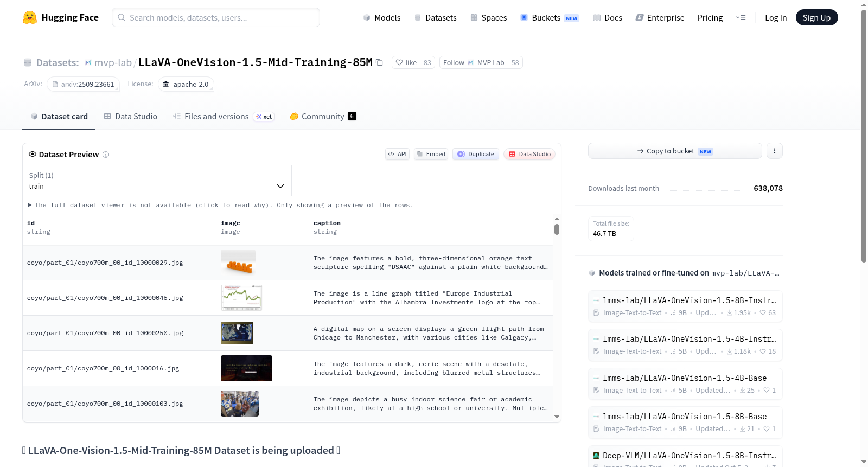Viewport: 868px width, 467px height.
Task: Click cell coyo700m_00_id_1000016.jpg
Action: [119, 368]
